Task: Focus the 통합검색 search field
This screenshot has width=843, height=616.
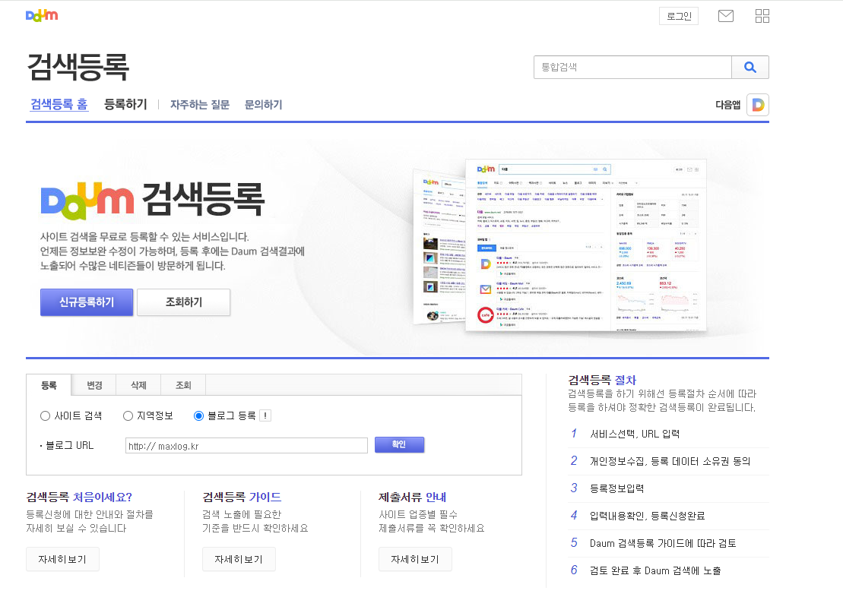Action: (632, 67)
